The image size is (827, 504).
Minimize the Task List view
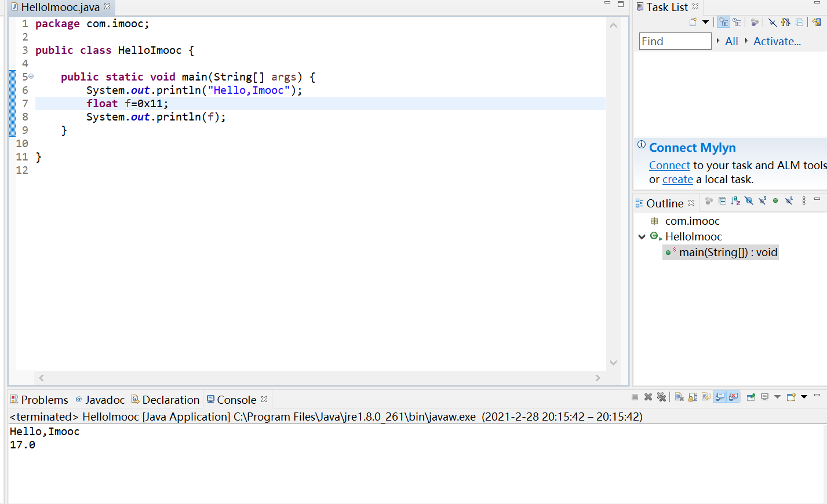(x=817, y=3)
